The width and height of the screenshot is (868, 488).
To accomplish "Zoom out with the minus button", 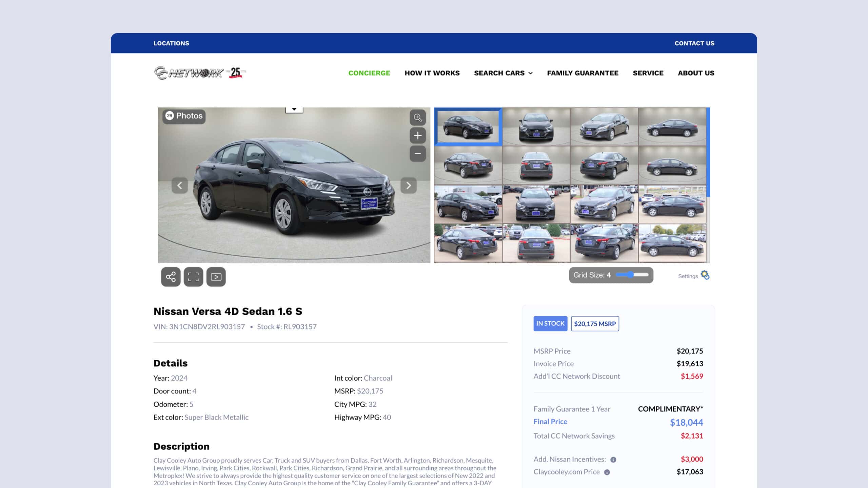I will [x=418, y=154].
